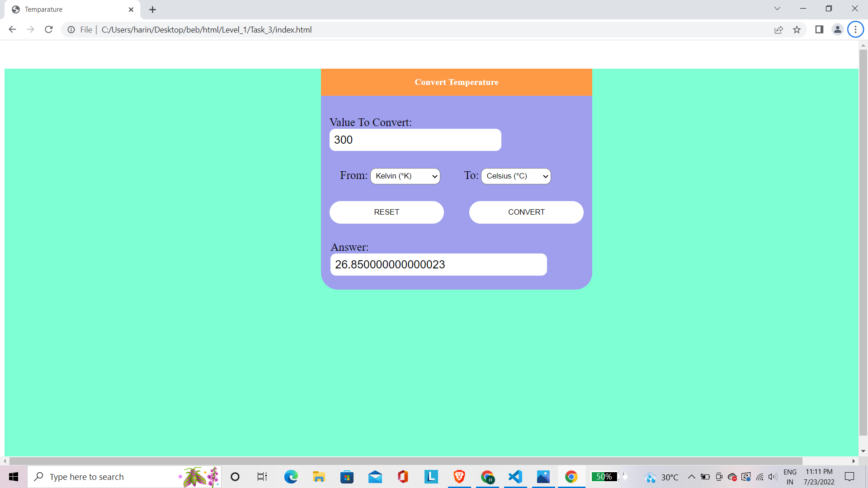The height and width of the screenshot is (488, 868).
Task: Open the browser side panel icon
Action: [819, 29]
